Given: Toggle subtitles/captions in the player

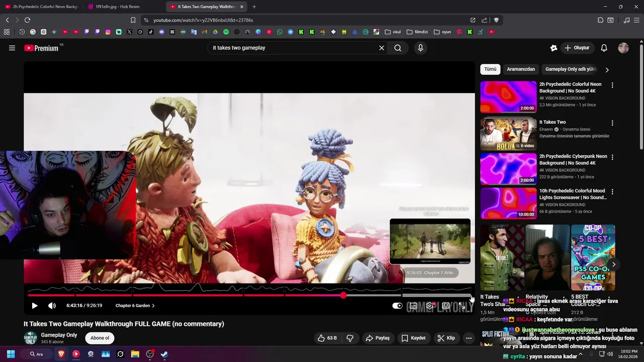Looking at the screenshot, I should point(414,306).
